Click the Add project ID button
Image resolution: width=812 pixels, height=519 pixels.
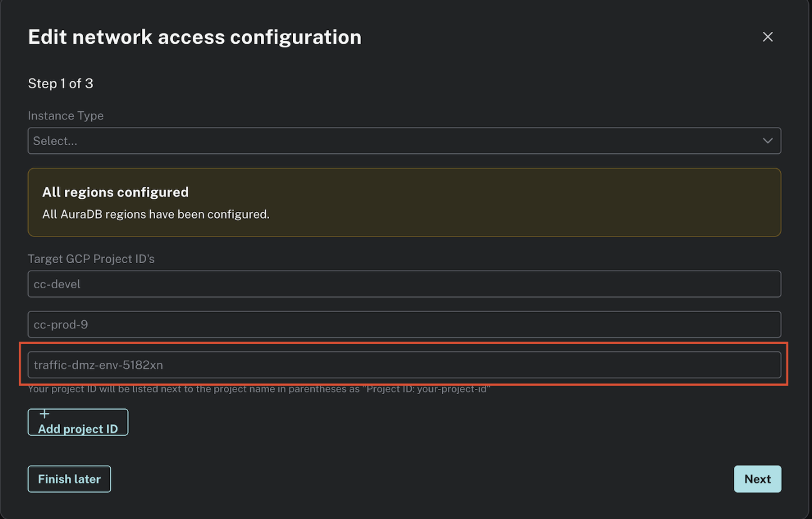[78, 422]
